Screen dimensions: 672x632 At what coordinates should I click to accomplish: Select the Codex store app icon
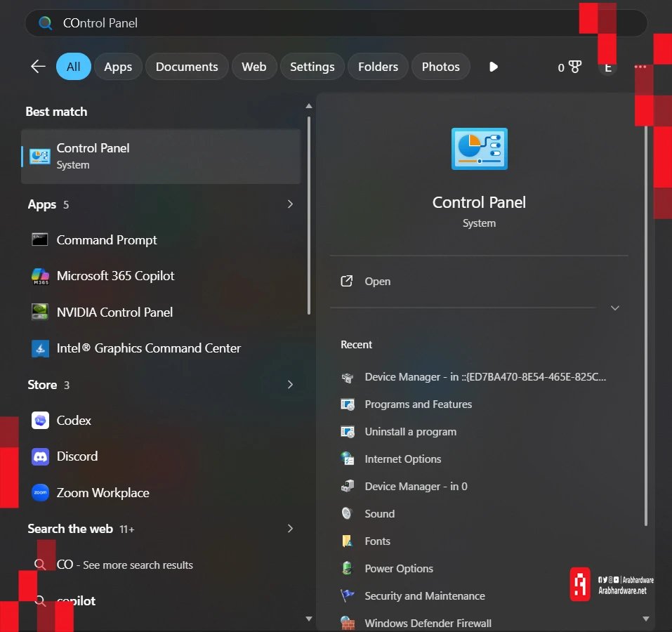(40, 421)
